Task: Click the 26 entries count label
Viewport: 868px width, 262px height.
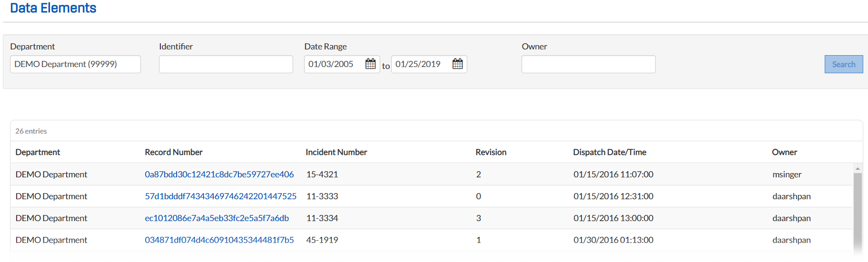Action: pyautogui.click(x=31, y=131)
